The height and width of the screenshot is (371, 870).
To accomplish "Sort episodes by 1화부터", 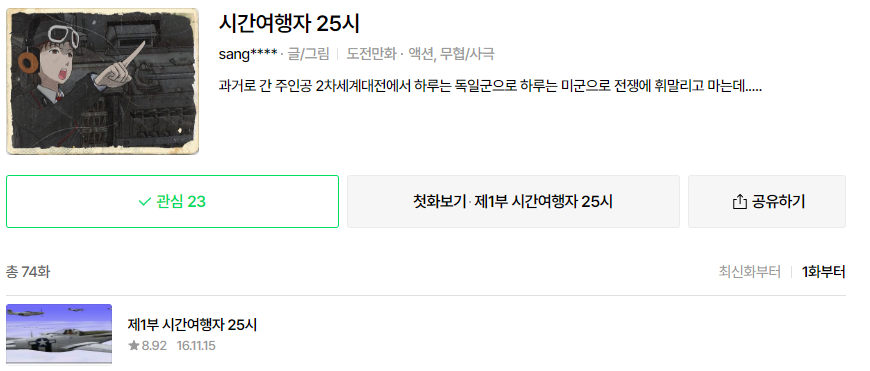I will [823, 272].
